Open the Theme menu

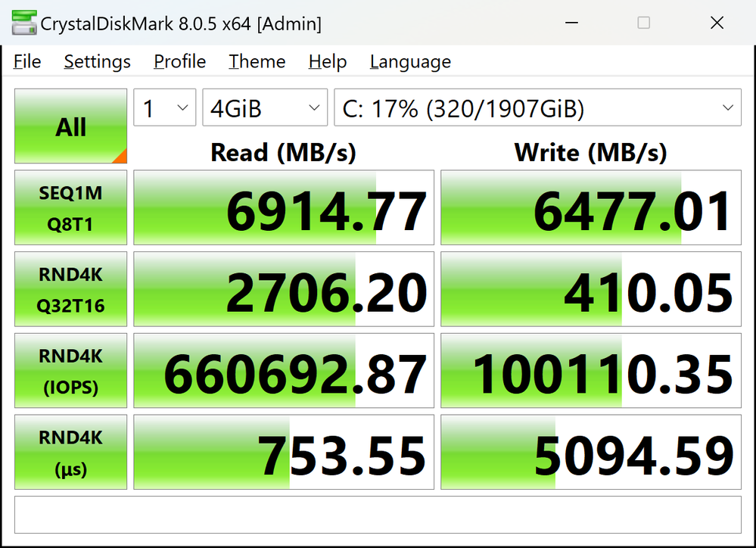[x=257, y=62]
